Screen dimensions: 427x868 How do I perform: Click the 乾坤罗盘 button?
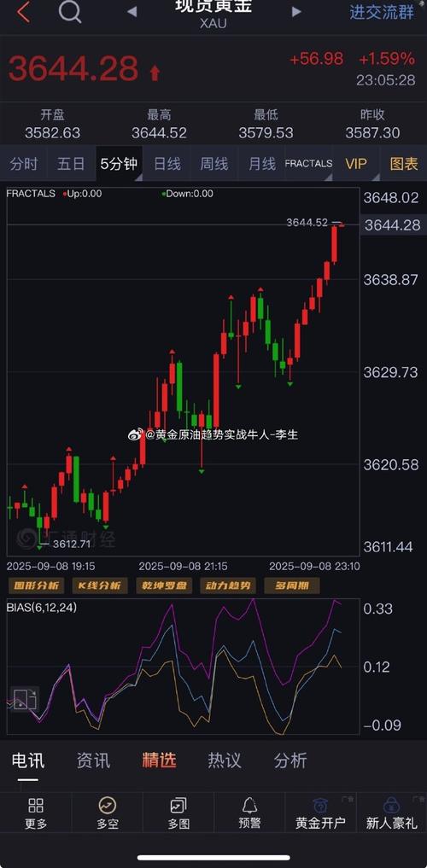click(x=164, y=585)
